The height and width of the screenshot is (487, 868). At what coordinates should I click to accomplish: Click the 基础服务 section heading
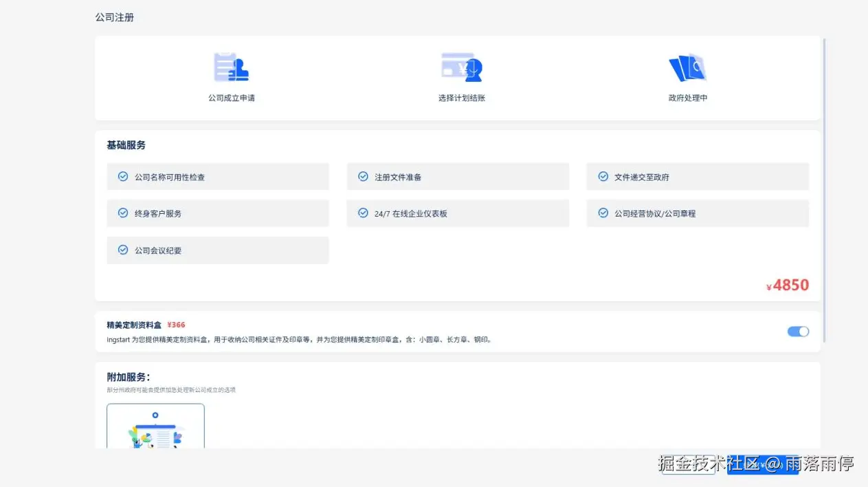126,145
